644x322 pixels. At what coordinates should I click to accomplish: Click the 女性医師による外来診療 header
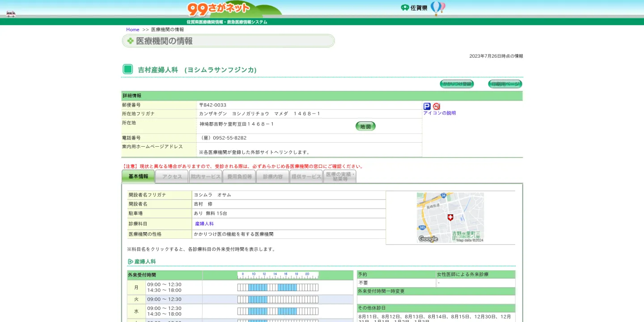476,274
